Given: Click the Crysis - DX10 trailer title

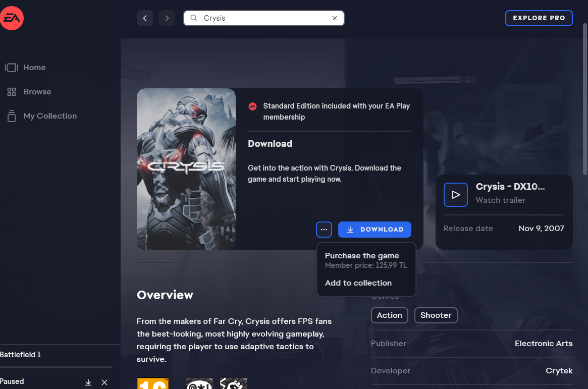Looking at the screenshot, I should [510, 186].
